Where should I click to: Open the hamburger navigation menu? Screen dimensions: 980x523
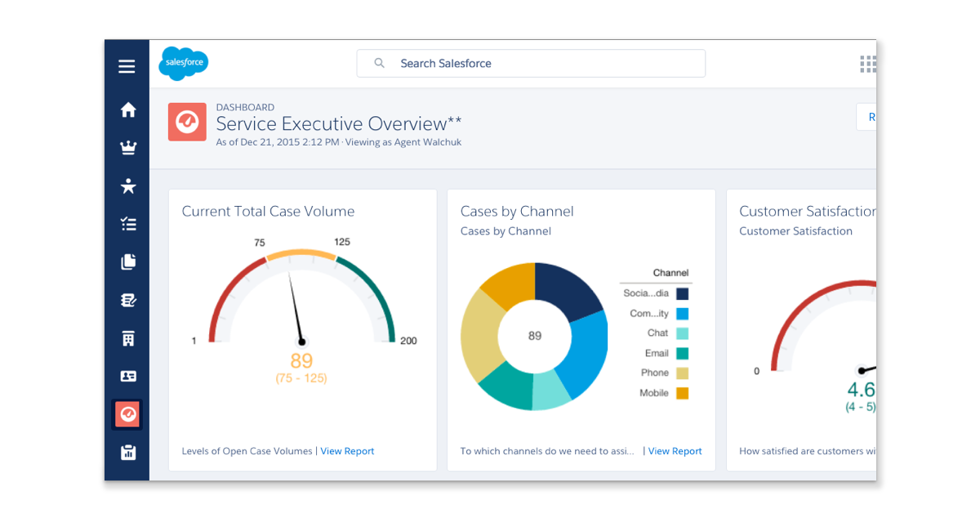click(127, 66)
